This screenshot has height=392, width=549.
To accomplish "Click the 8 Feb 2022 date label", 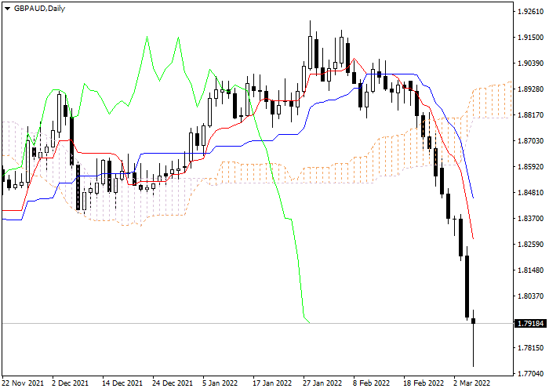I will [x=371, y=383].
